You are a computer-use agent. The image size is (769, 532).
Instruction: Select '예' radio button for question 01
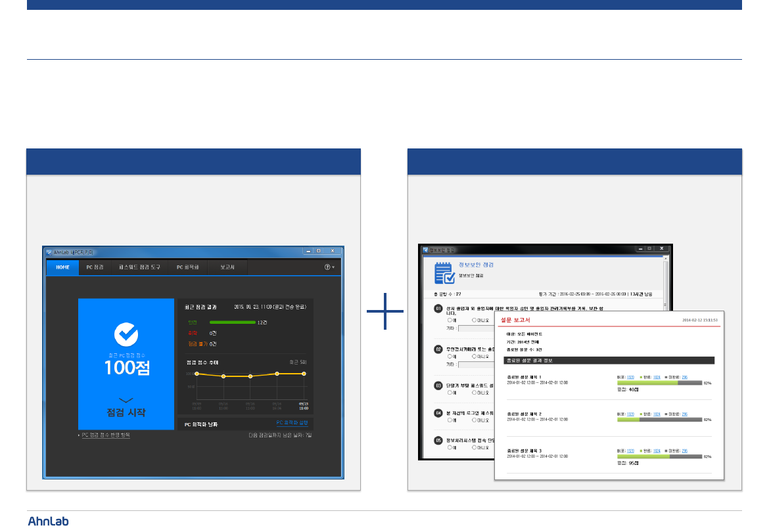[x=449, y=320]
